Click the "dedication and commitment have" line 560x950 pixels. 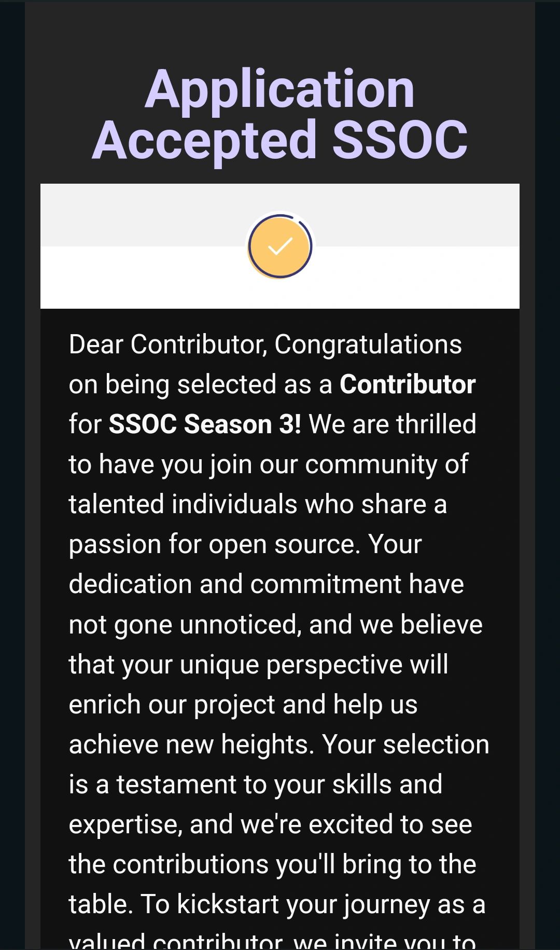pos(267,584)
